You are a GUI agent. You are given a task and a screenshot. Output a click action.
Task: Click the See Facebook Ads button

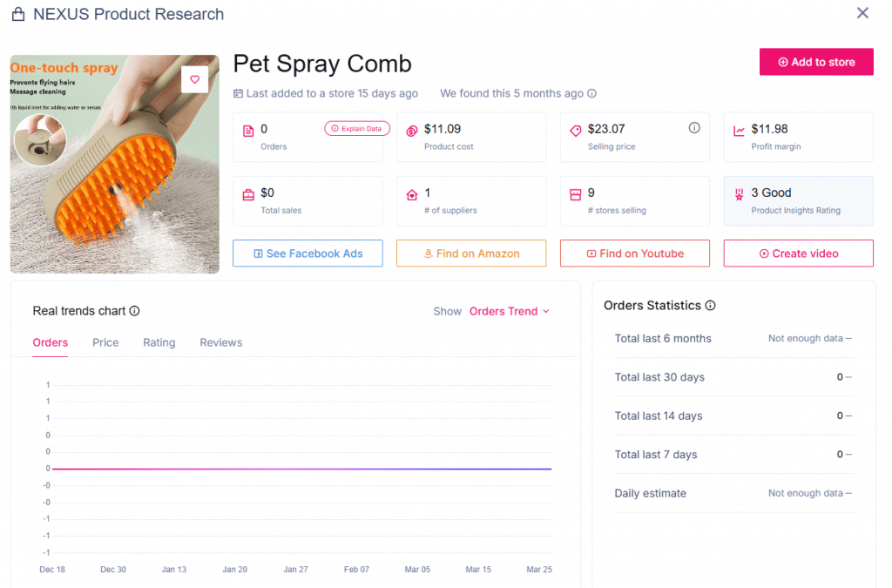point(307,253)
